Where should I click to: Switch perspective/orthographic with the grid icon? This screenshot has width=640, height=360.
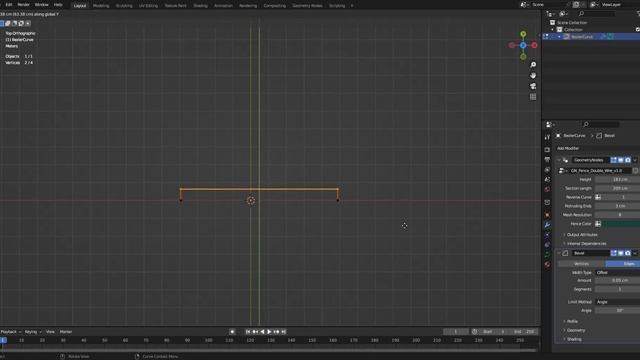(x=533, y=97)
